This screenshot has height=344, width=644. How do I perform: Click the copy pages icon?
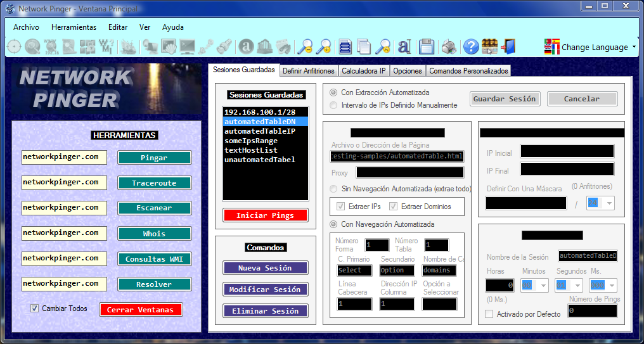pyautogui.click(x=364, y=46)
